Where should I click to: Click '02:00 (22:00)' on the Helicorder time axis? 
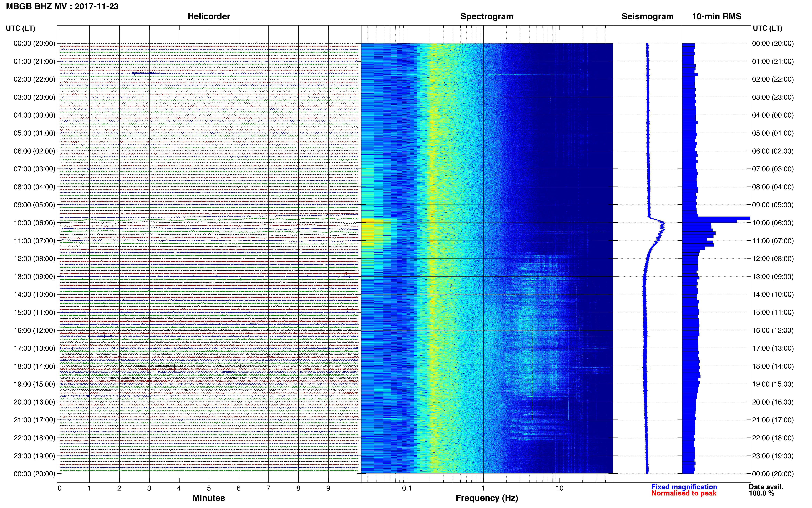pyautogui.click(x=34, y=79)
